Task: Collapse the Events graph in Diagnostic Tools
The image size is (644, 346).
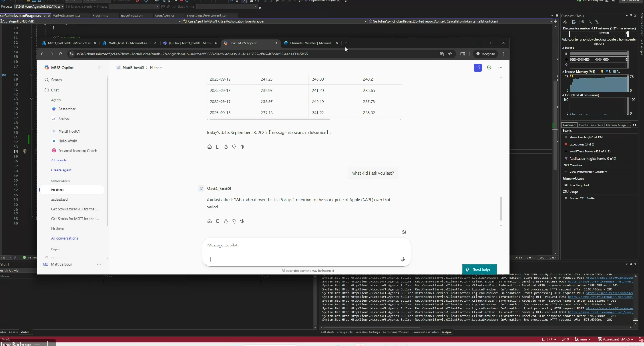Action: pyautogui.click(x=563, y=48)
